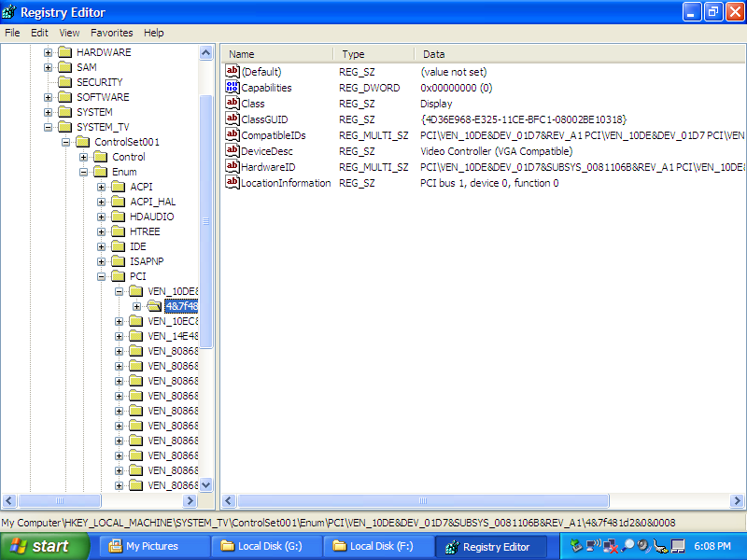Collapse the SYSTEM_TV key

[x=49, y=127]
